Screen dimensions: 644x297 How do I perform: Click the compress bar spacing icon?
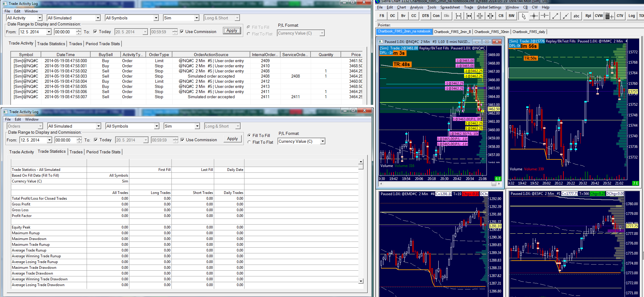(x=480, y=16)
